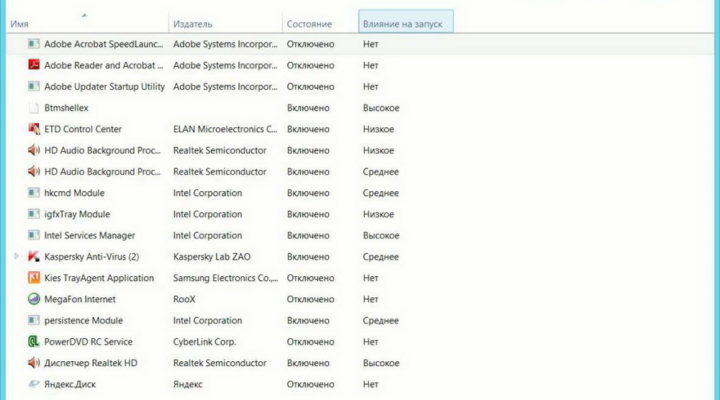Select the persistence Module entry

[83, 321]
